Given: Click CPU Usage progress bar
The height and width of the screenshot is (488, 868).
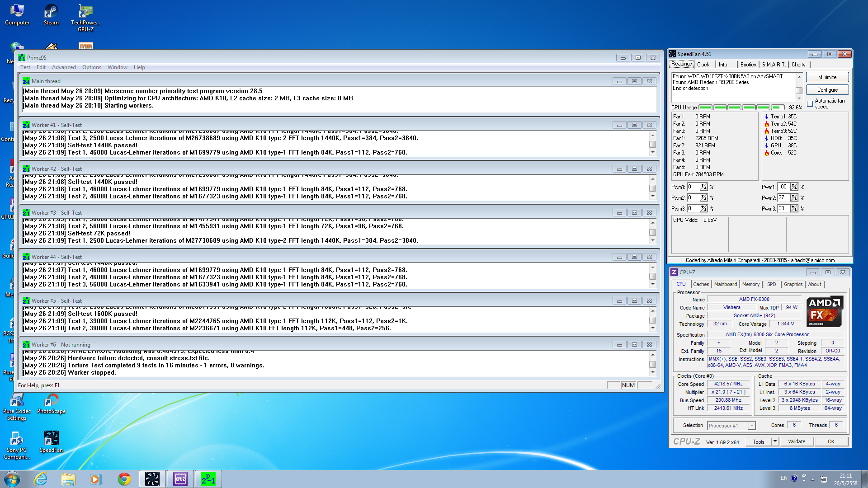Looking at the screenshot, I should click(x=741, y=108).
